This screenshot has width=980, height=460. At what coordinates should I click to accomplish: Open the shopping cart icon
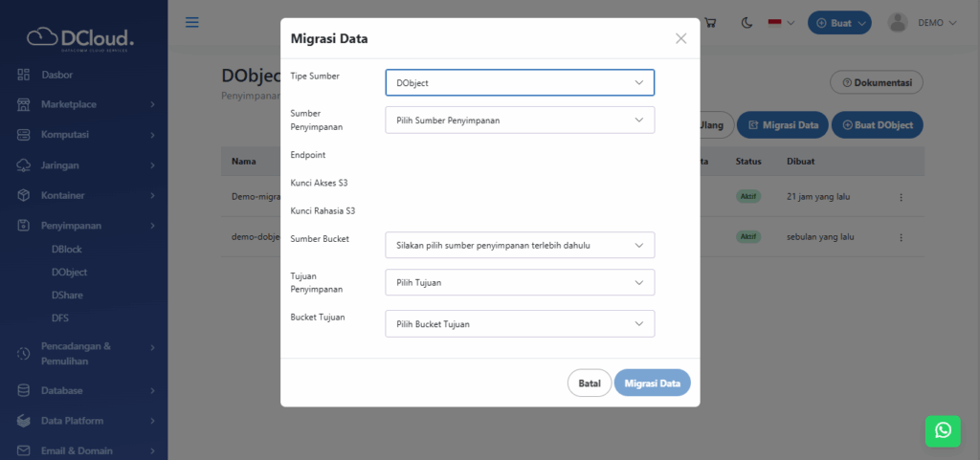[x=710, y=23]
